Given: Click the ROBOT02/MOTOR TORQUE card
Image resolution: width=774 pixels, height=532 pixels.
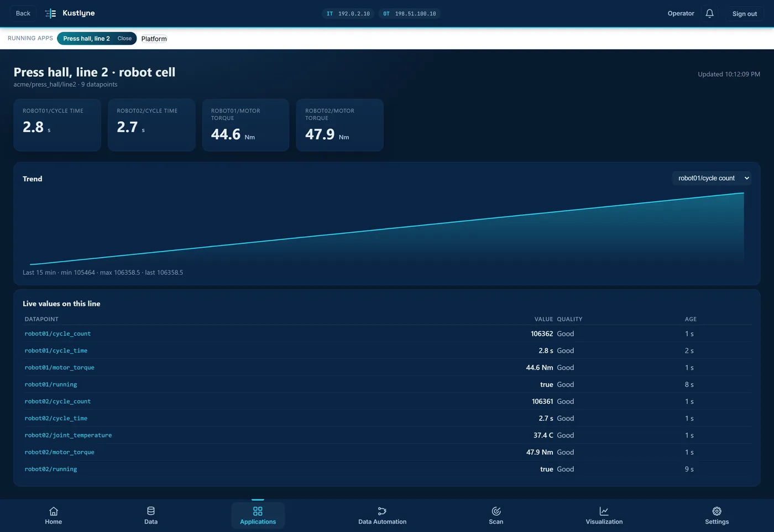Looking at the screenshot, I should pos(340,125).
